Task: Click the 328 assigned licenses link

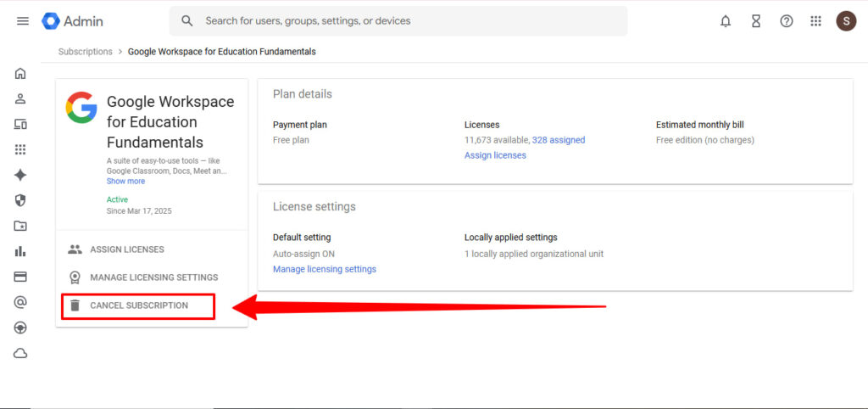Action: (x=559, y=140)
